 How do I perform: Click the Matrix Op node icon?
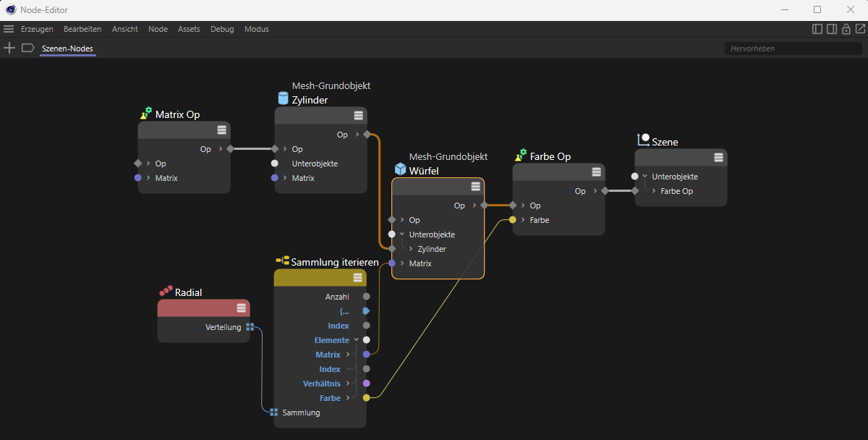tap(146, 114)
